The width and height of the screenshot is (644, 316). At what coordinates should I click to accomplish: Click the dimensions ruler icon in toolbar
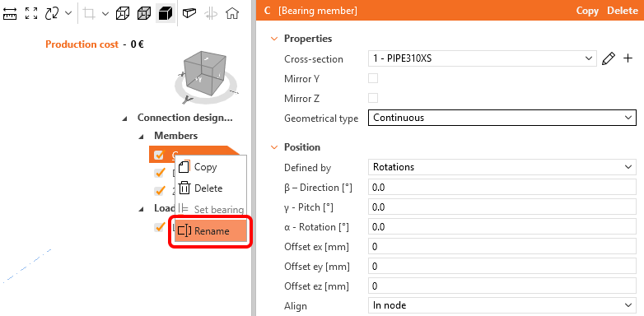9,13
